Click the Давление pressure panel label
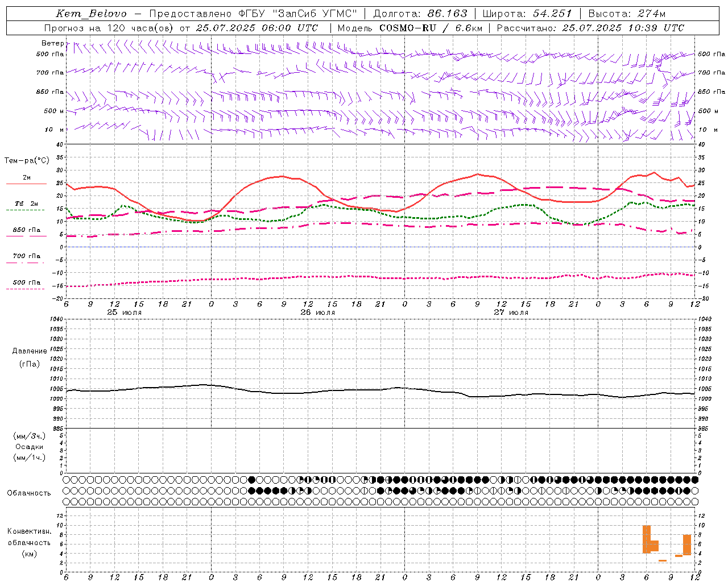The image size is (728, 582). pyautogui.click(x=30, y=351)
